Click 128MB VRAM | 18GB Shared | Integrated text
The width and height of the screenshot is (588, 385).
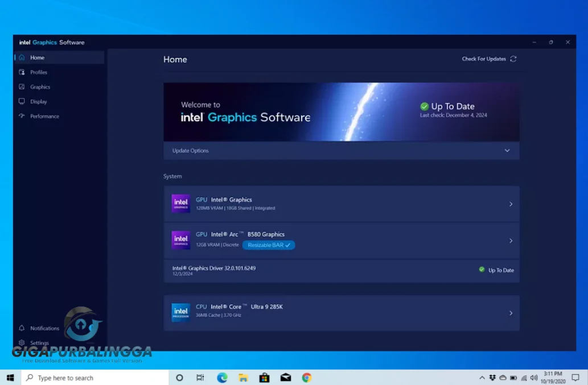[235, 208]
